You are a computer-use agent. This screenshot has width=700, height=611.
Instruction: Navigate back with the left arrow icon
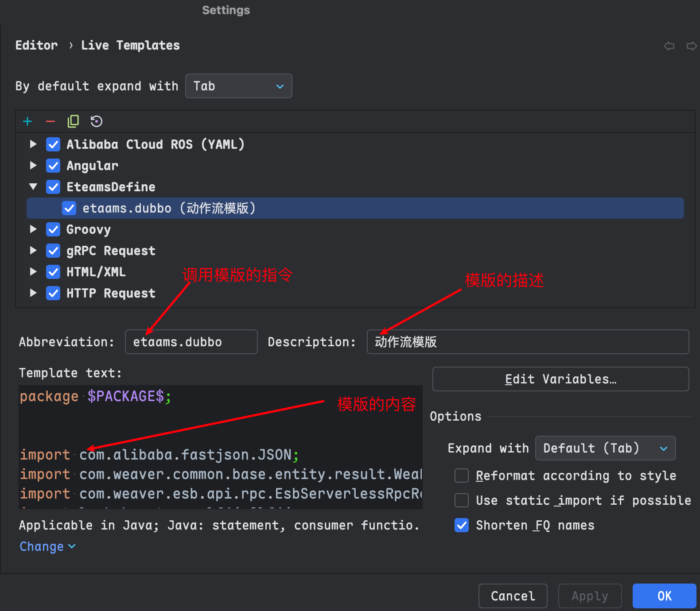tap(669, 46)
